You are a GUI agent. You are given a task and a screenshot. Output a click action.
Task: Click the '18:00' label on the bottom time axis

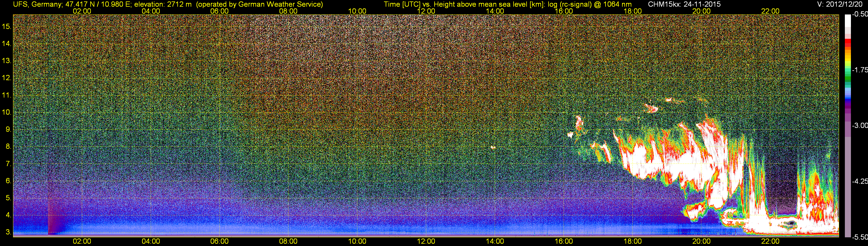tap(632, 241)
